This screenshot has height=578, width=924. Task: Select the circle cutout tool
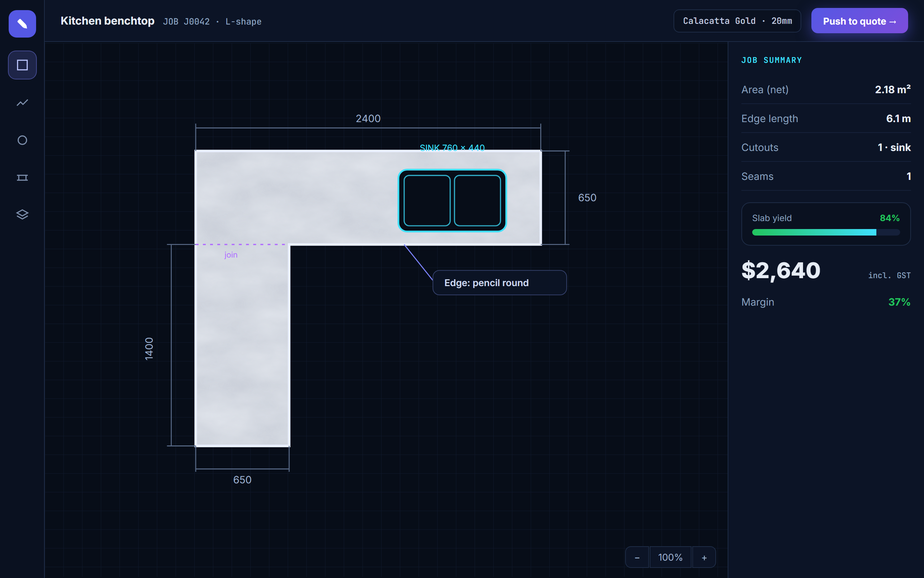pyautogui.click(x=22, y=140)
